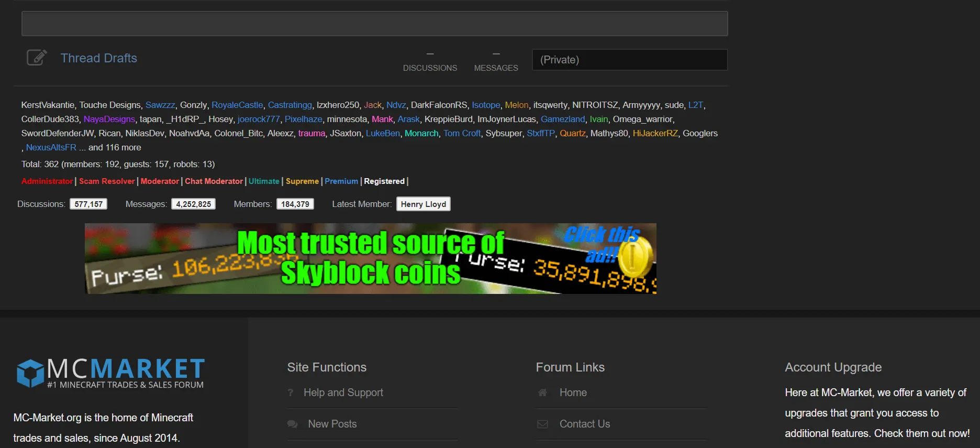
Task: Click the empty bar above Thread Drafts
Action: pos(374,24)
